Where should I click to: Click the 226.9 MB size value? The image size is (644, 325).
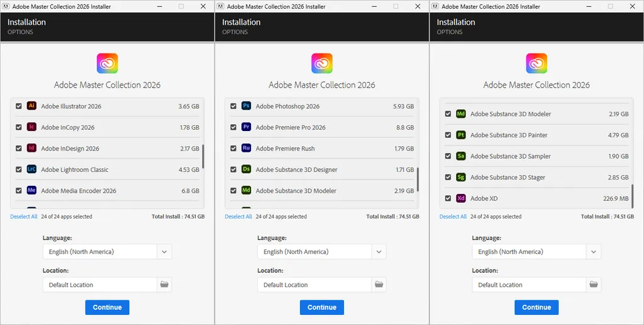click(616, 198)
